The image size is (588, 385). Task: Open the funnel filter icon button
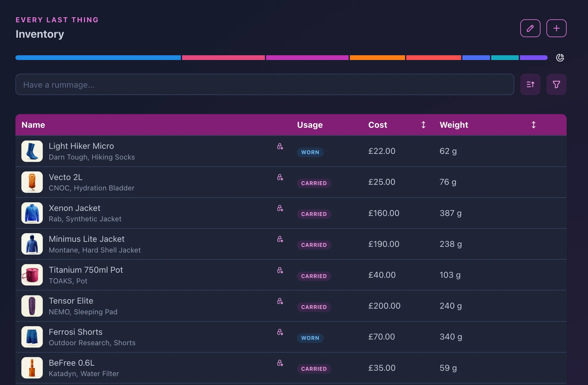(x=556, y=84)
